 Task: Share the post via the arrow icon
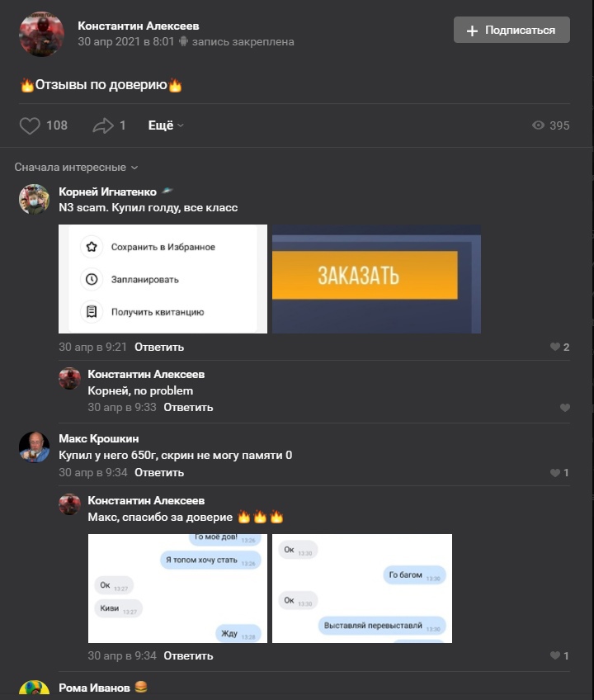click(x=103, y=125)
